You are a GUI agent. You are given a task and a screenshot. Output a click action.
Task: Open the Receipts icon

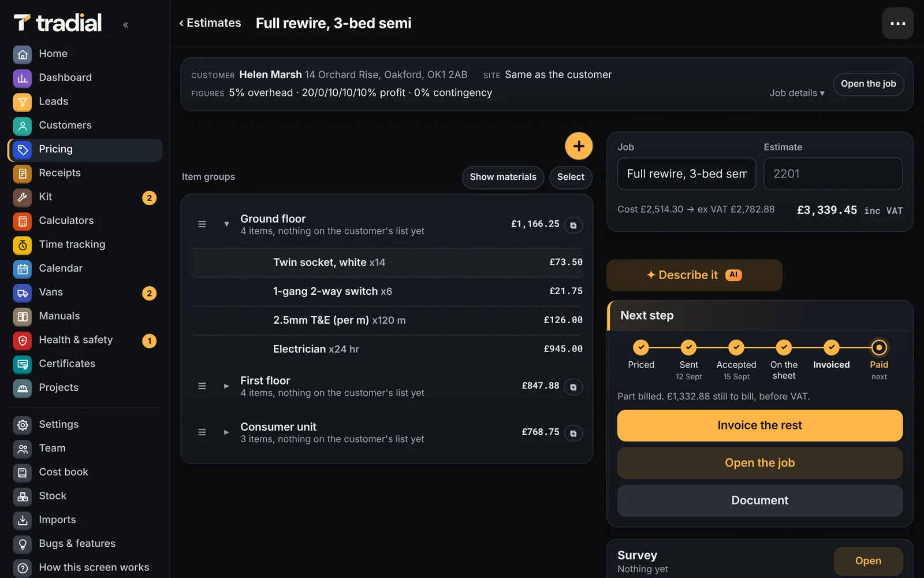pyautogui.click(x=23, y=173)
